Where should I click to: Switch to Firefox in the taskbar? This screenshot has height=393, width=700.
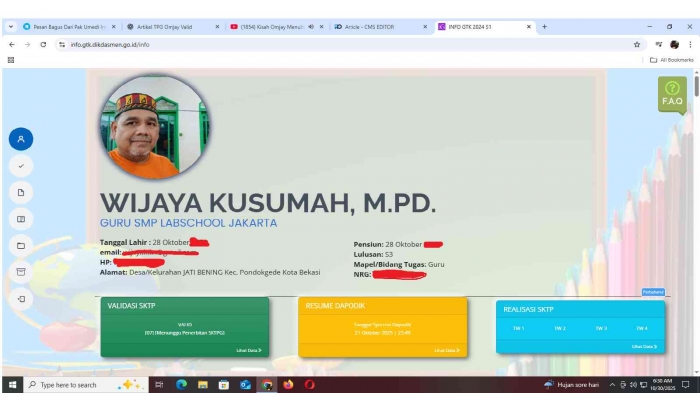(x=288, y=385)
